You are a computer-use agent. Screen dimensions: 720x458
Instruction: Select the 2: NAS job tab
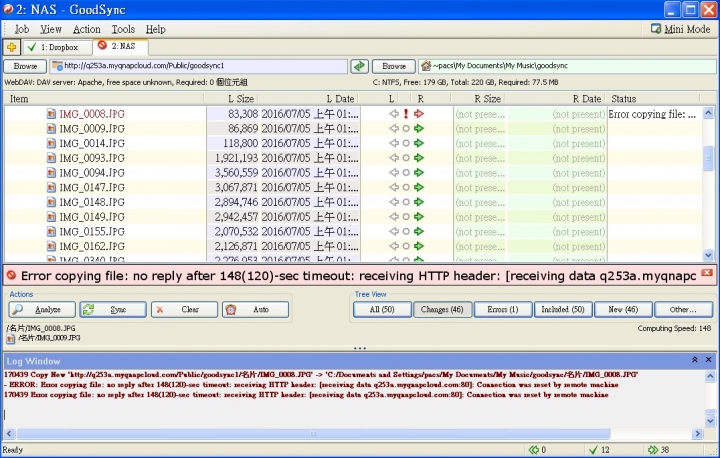coord(120,46)
